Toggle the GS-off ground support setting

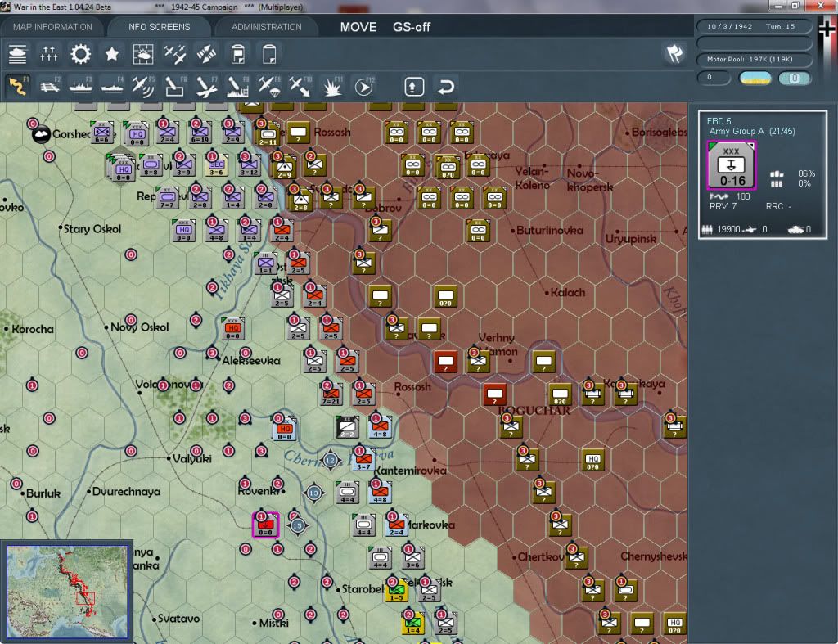pos(412,27)
